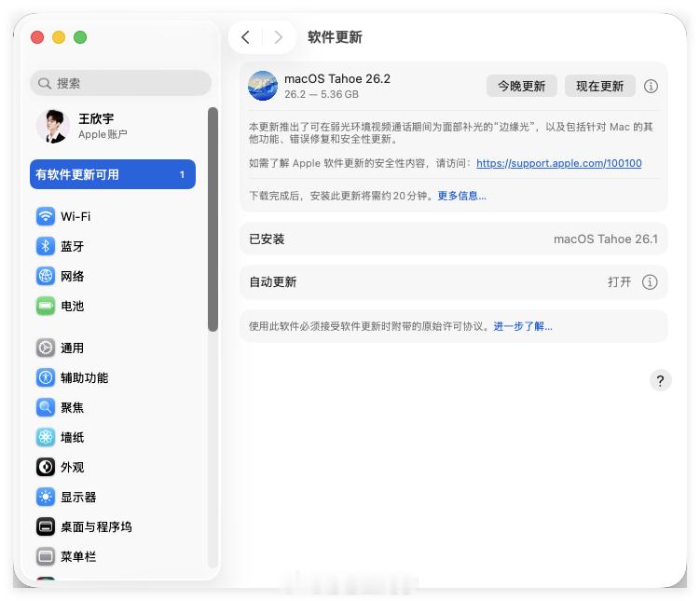Click the 搜索 search field
700x601 pixels.
120,84
